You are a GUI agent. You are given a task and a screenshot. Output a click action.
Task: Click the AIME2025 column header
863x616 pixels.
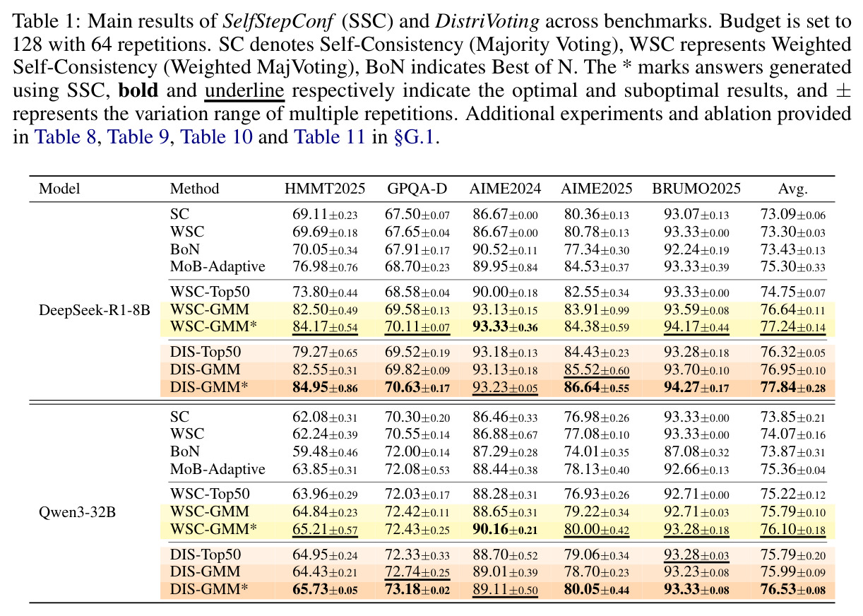(x=597, y=189)
